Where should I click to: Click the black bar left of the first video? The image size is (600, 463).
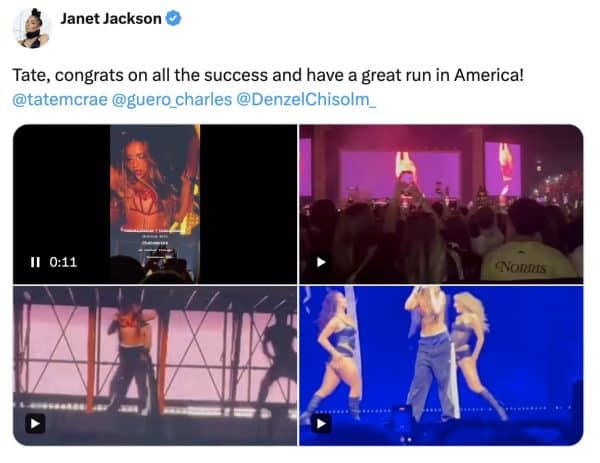pos(62,204)
